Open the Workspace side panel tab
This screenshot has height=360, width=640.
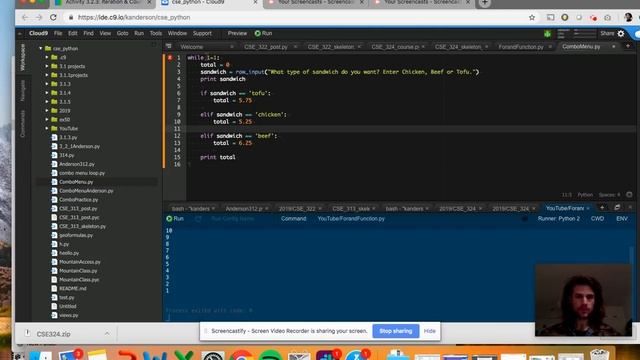[x=22, y=58]
